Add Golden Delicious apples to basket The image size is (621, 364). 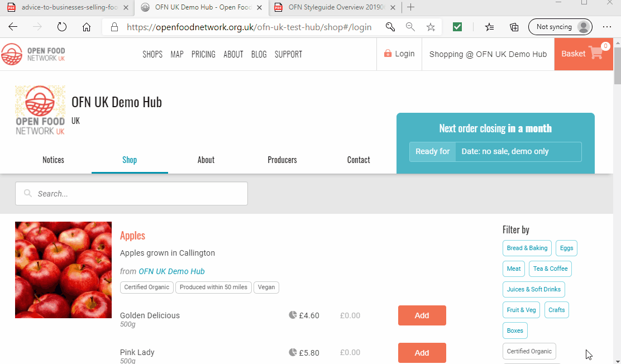pyautogui.click(x=422, y=315)
